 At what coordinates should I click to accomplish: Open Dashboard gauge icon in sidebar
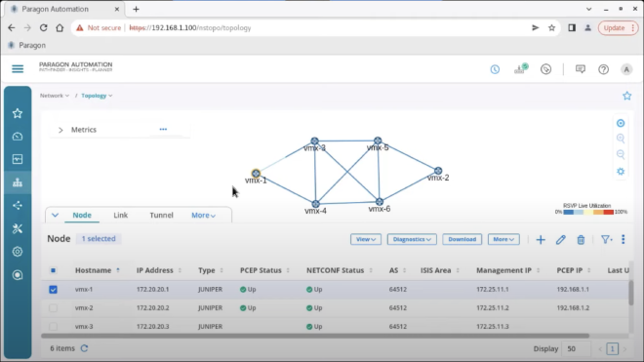pos(18,137)
